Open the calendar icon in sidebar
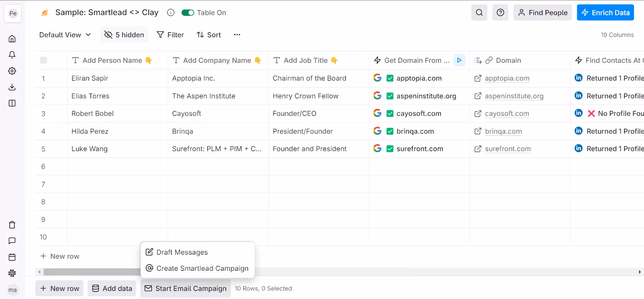This screenshot has width=644, height=299. [x=12, y=257]
